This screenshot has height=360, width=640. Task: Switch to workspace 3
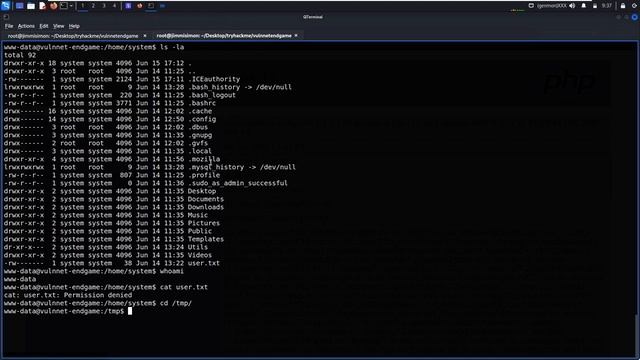104,6
